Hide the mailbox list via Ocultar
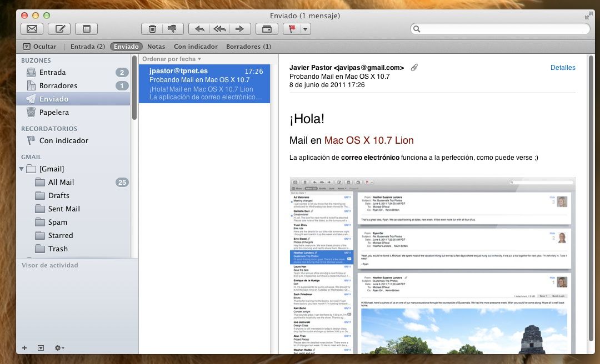 tap(39, 47)
